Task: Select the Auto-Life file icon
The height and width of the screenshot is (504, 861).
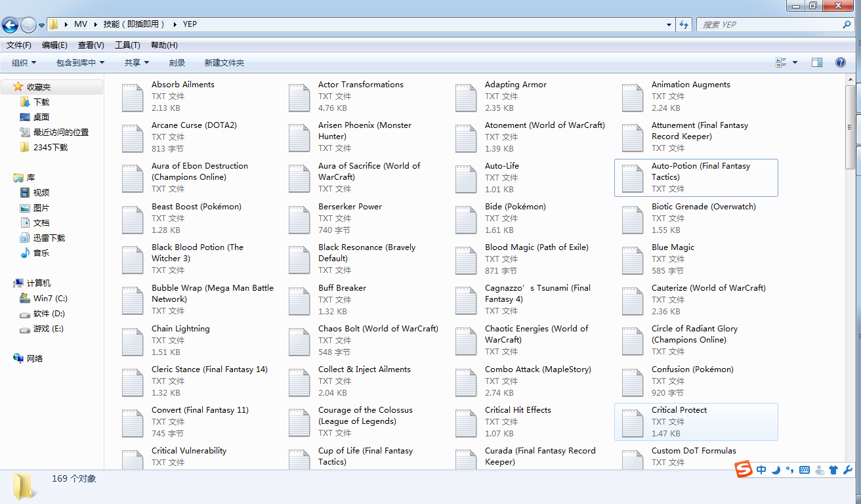Action: (x=466, y=178)
